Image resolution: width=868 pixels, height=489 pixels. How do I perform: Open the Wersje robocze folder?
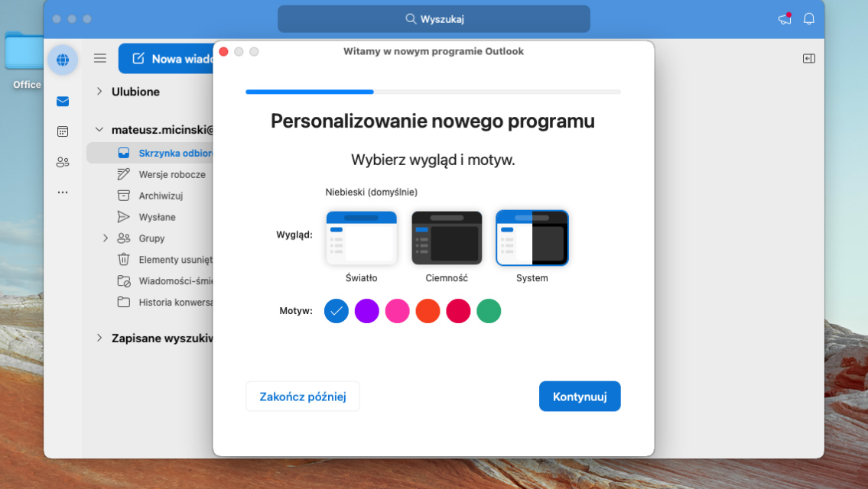(x=149, y=174)
